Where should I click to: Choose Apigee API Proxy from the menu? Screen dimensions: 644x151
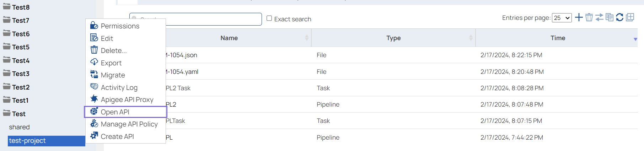click(127, 99)
